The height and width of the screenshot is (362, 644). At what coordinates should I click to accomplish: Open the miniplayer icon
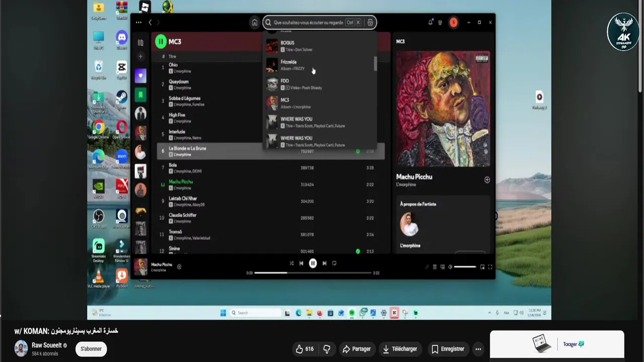tap(482, 267)
